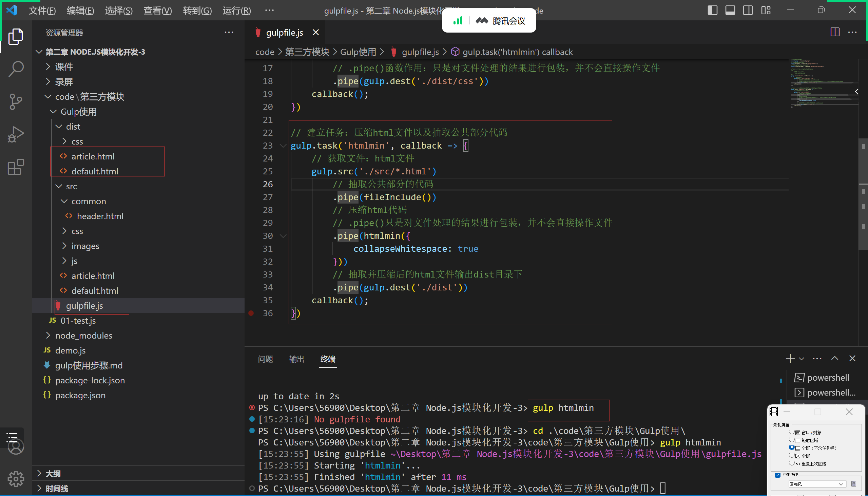Click the htmlmin breadcrumb callback item
This screenshot has height=496, width=868.
pyautogui.click(x=517, y=52)
